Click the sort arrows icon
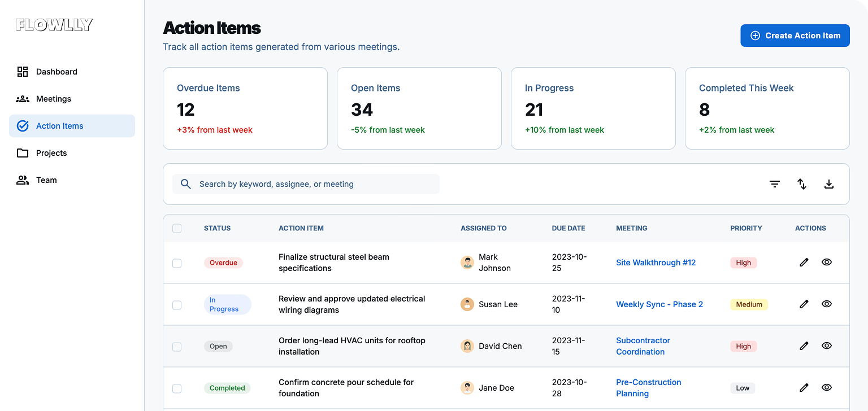Image resolution: width=868 pixels, height=411 pixels. pyautogui.click(x=801, y=184)
